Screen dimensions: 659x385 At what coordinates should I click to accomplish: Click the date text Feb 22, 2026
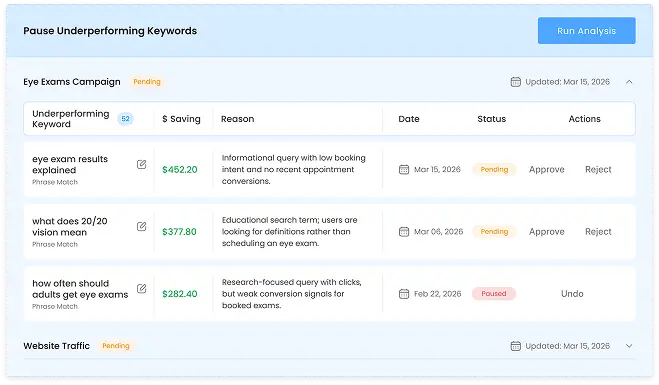[438, 294]
